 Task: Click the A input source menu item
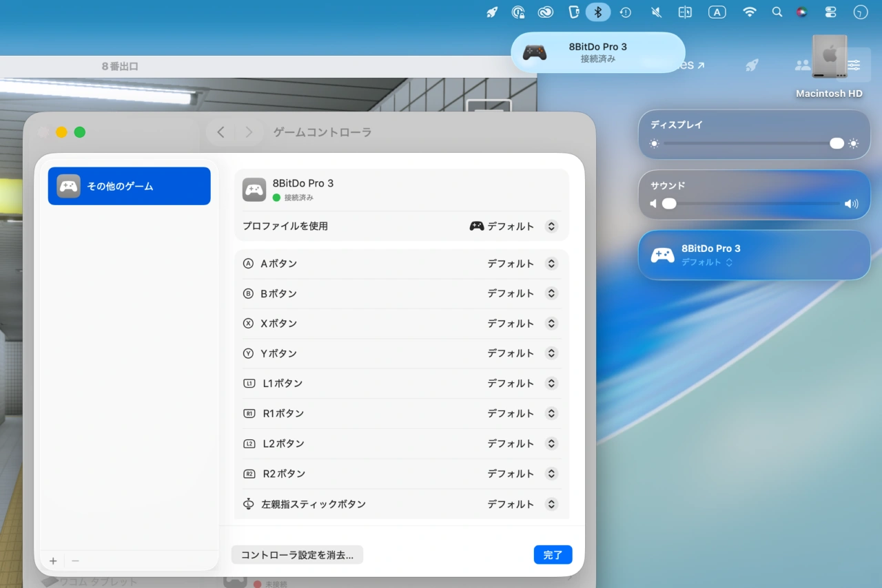point(717,12)
